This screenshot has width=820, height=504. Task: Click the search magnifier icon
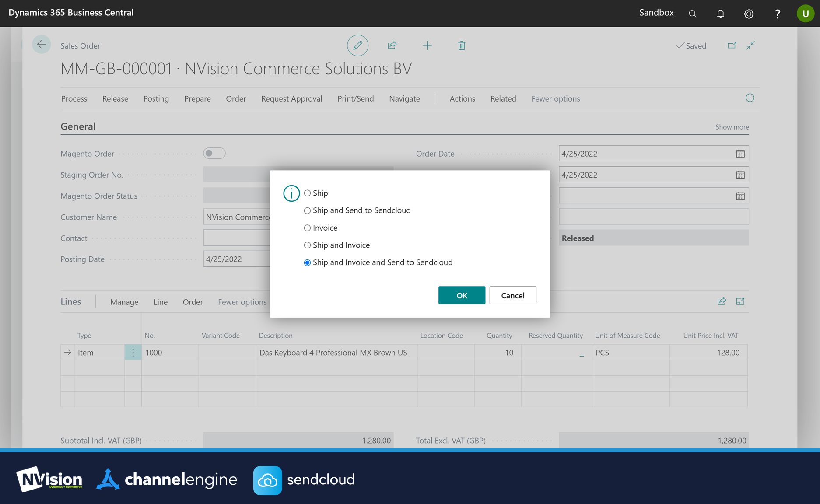coord(692,14)
